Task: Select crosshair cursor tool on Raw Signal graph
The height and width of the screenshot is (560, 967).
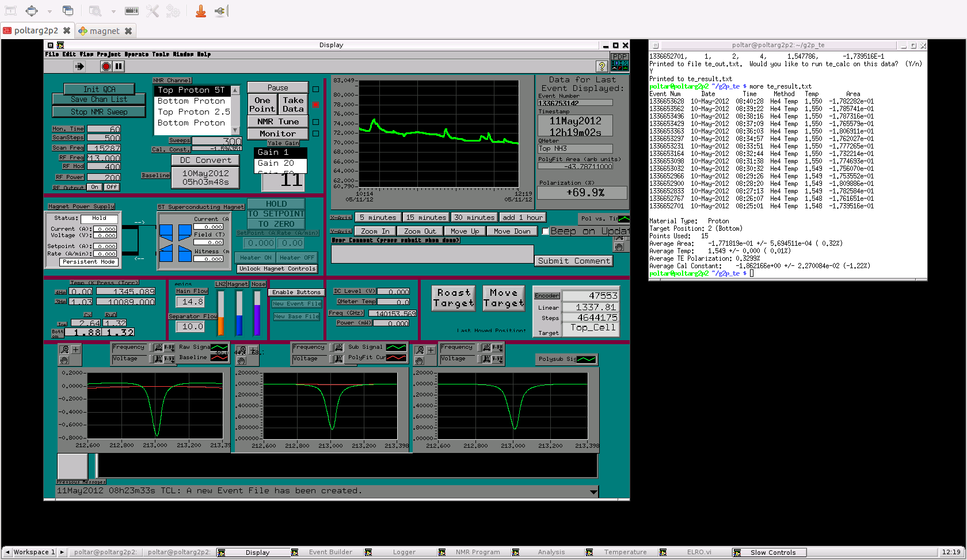Action: (x=75, y=349)
